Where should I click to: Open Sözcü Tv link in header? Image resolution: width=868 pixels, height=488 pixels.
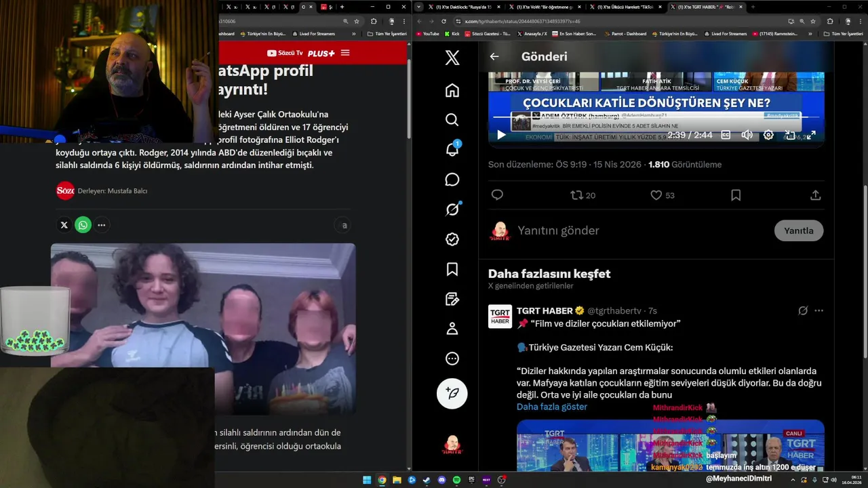point(285,53)
